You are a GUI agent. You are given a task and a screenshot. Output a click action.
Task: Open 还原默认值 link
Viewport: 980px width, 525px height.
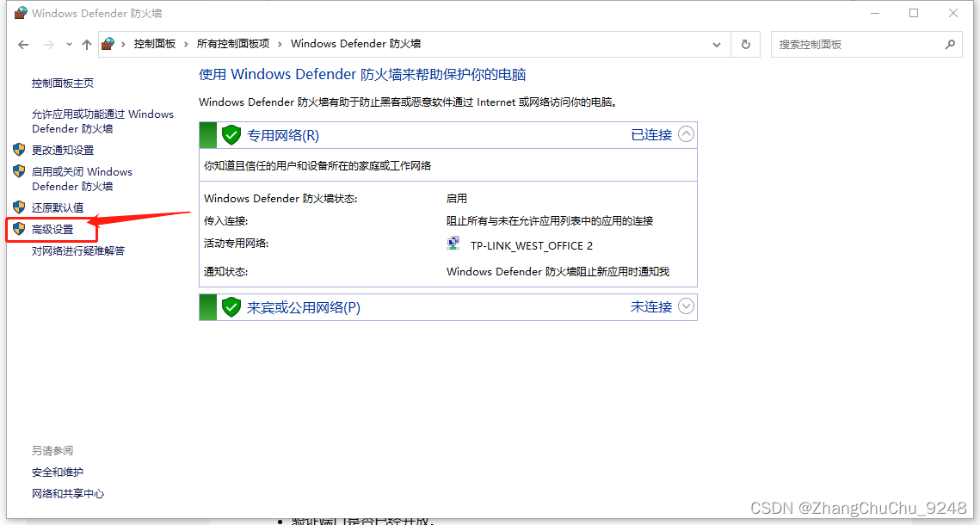click(x=58, y=207)
